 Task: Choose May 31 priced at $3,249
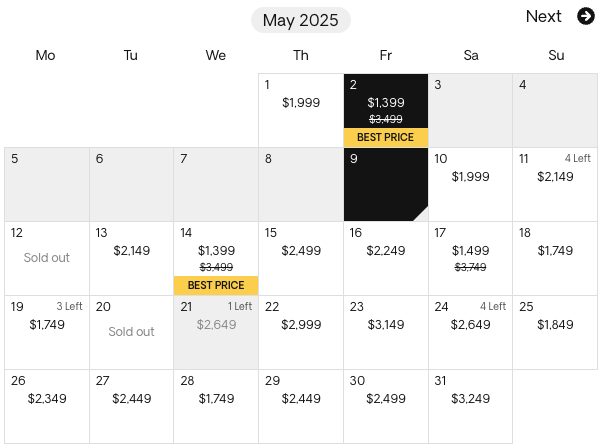click(x=471, y=407)
